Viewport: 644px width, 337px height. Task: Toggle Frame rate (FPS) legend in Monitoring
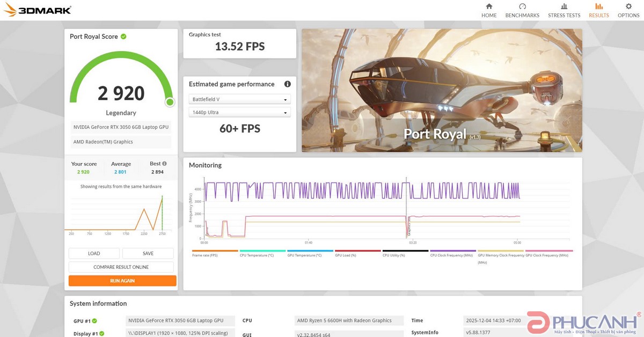(x=215, y=251)
